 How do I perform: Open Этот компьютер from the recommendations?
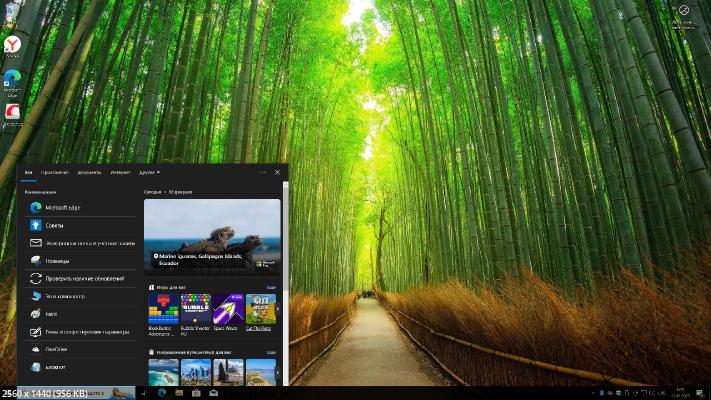coord(80,296)
